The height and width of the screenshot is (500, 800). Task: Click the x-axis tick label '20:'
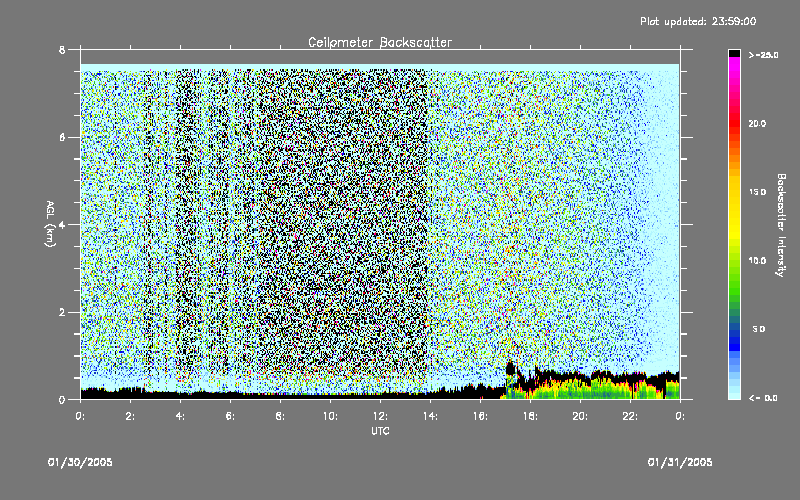tap(580, 416)
